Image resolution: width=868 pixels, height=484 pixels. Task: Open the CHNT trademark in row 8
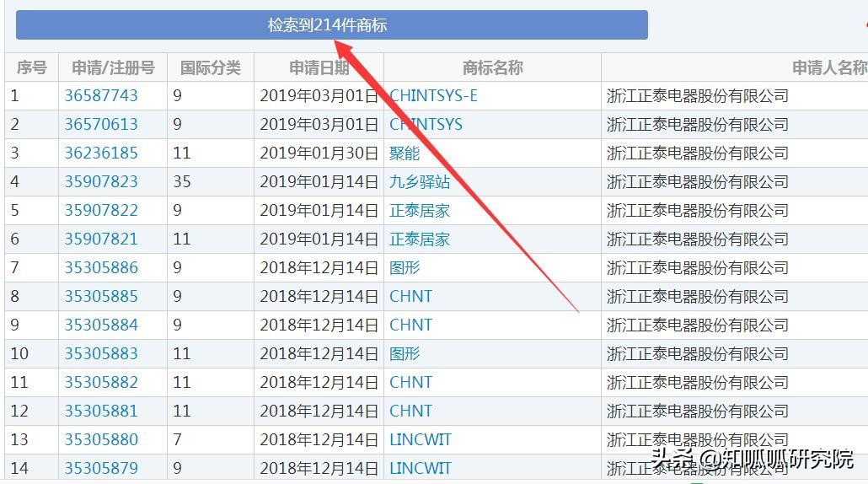[410, 296]
